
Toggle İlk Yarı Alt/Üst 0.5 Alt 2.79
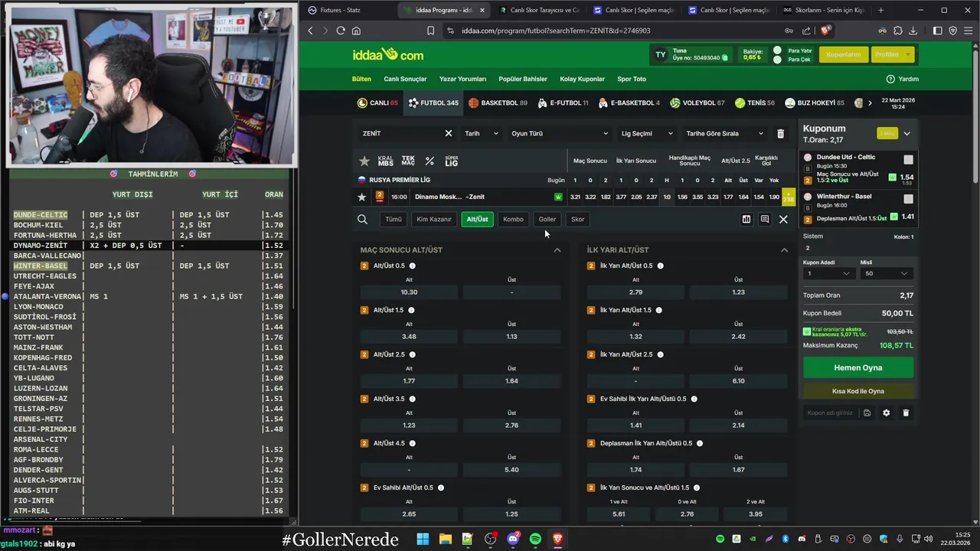coord(635,292)
